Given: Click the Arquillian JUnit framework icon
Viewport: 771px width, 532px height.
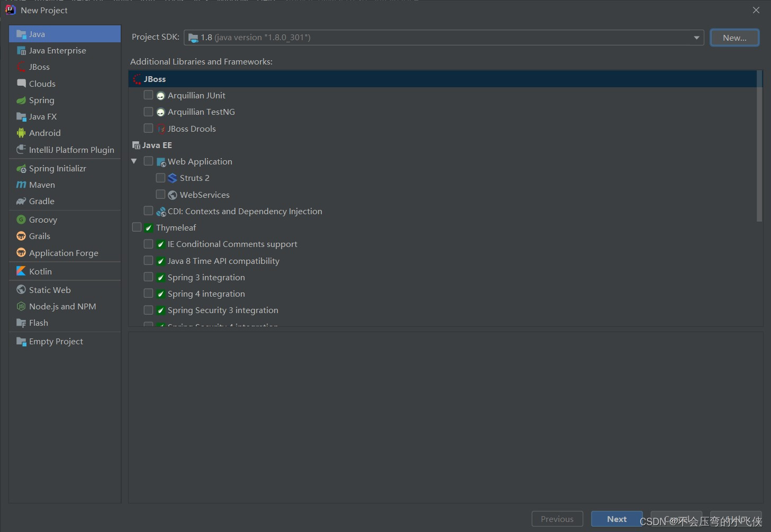Looking at the screenshot, I should click(x=161, y=96).
